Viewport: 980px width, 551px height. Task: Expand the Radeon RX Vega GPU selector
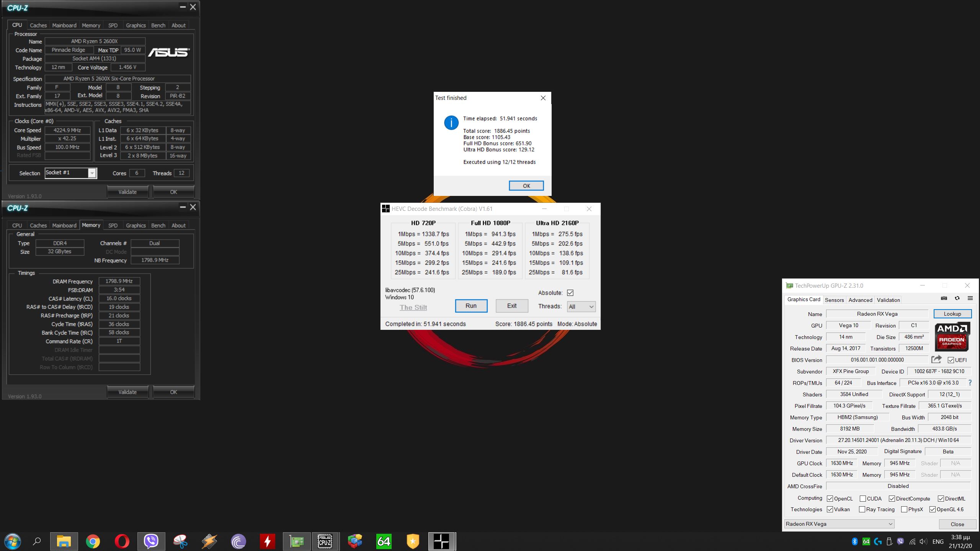click(839, 524)
